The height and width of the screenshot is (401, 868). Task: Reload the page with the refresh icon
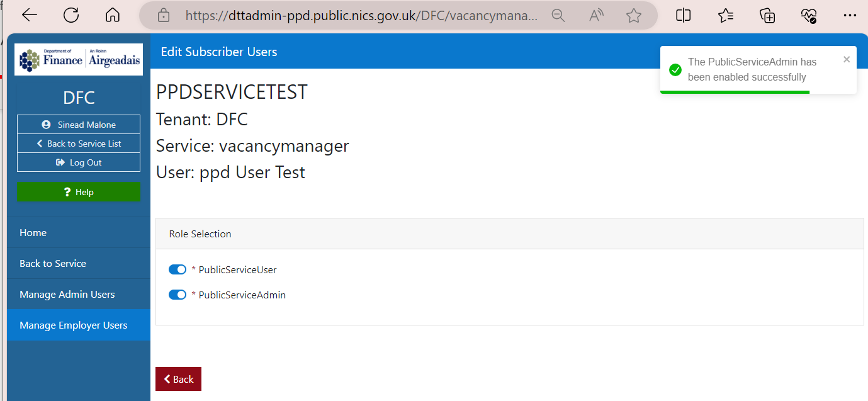[x=71, y=15]
